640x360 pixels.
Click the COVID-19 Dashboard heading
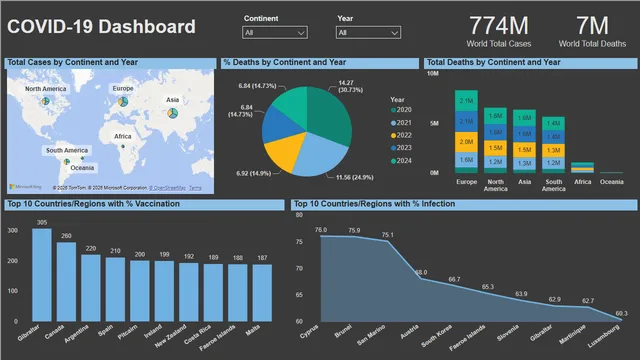coord(101,27)
